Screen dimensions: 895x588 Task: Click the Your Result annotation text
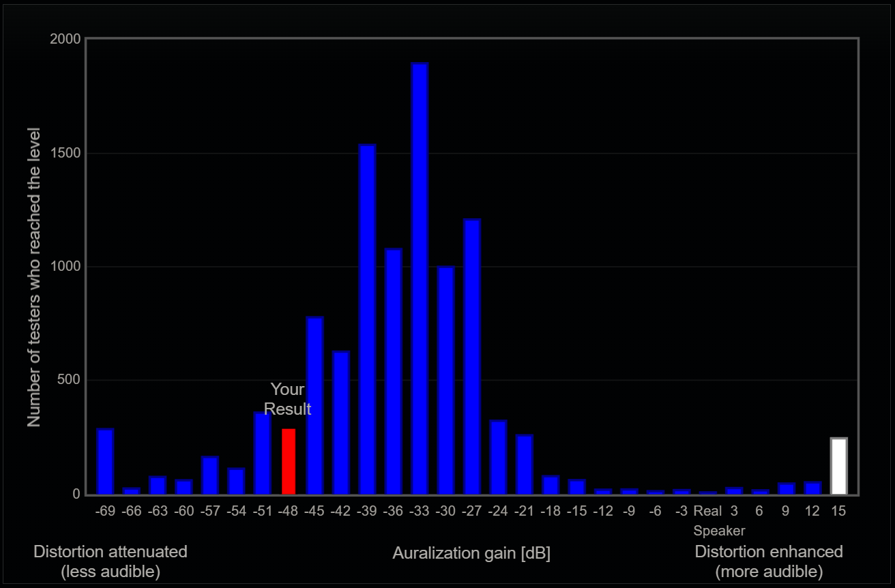(x=287, y=399)
